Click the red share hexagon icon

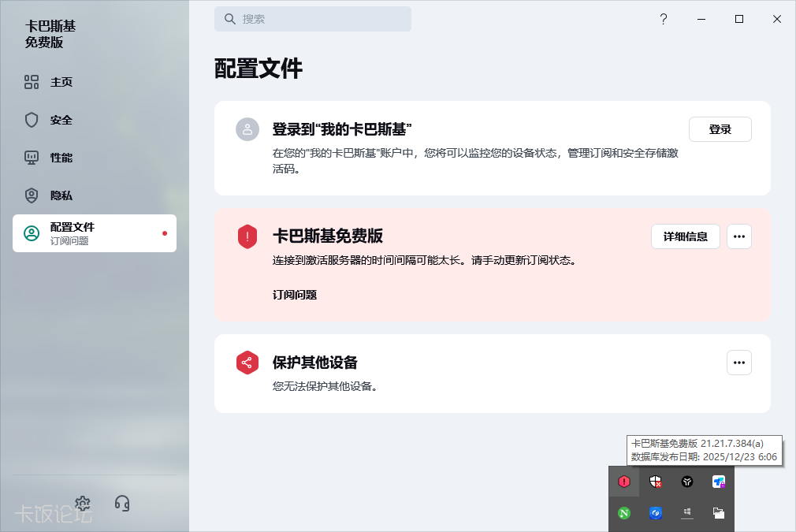247,363
